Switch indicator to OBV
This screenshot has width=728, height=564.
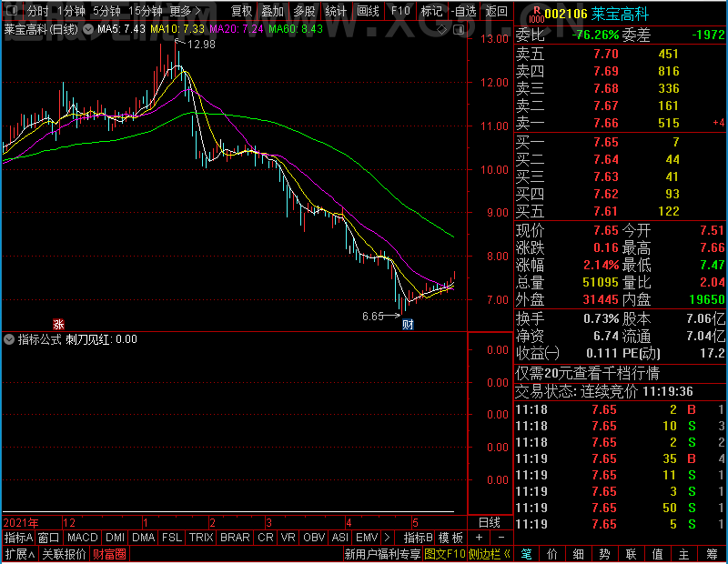tap(314, 538)
